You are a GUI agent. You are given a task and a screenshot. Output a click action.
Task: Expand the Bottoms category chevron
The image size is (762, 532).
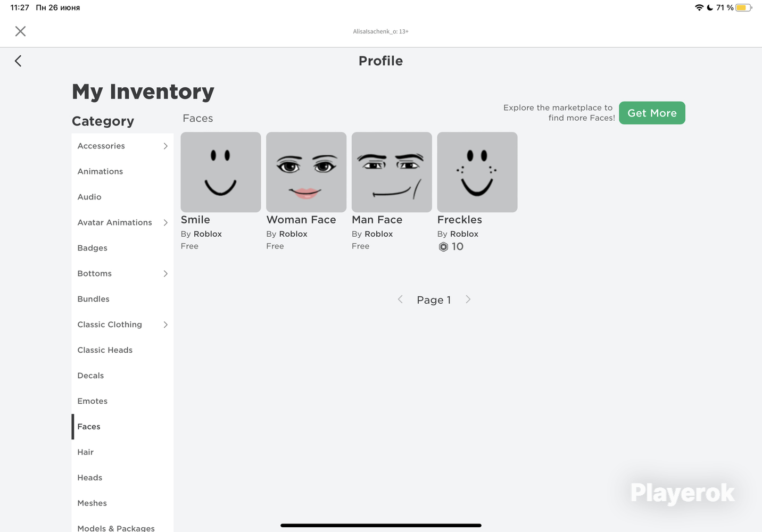(x=165, y=273)
